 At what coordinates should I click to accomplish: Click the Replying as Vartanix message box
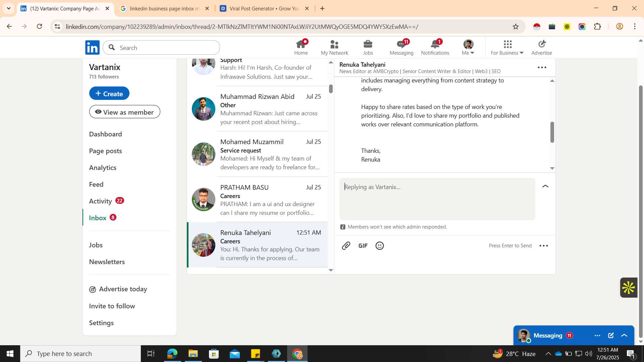click(x=437, y=199)
